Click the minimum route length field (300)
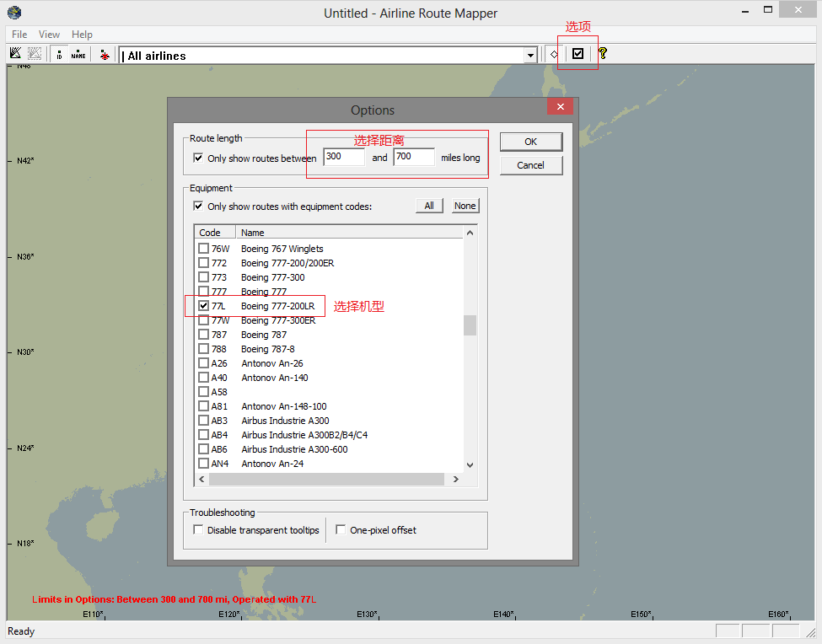 pos(344,157)
